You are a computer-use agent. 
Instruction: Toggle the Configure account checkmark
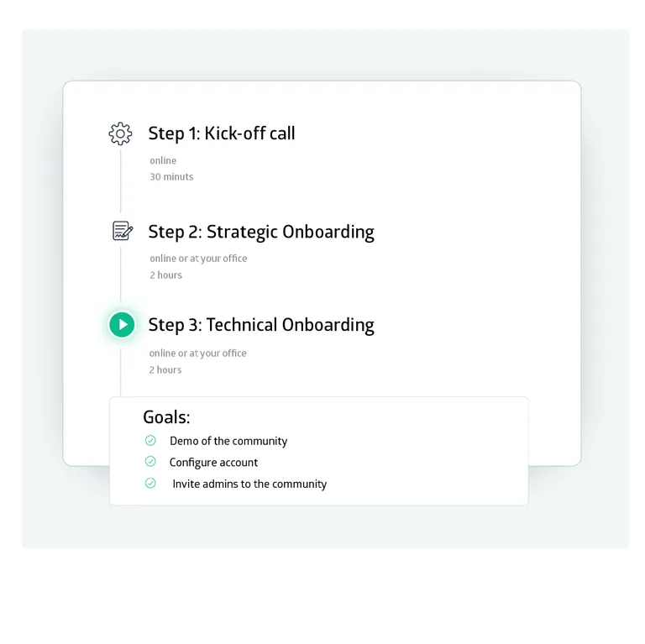point(150,462)
